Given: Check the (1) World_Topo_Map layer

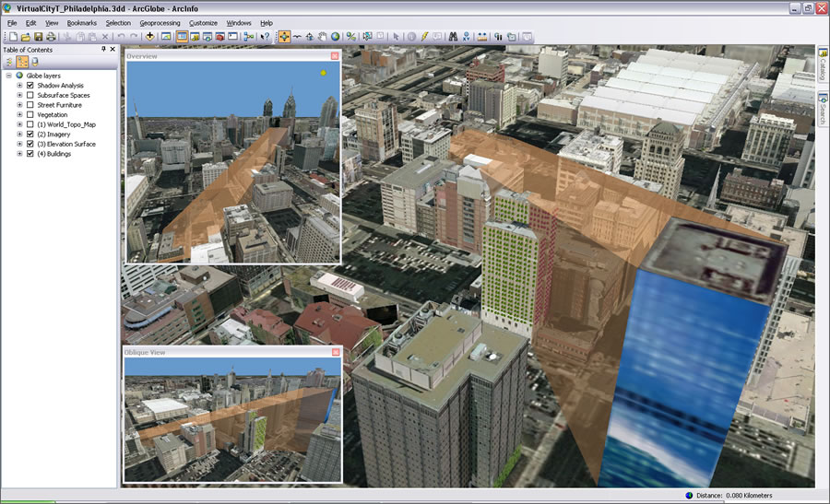Looking at the screenshot, I should (x=30, y=124).
